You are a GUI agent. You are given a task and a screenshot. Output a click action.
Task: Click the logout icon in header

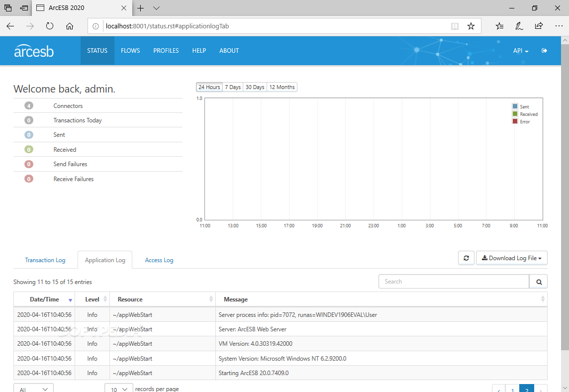pyautogui.click(x=544, y=51)
